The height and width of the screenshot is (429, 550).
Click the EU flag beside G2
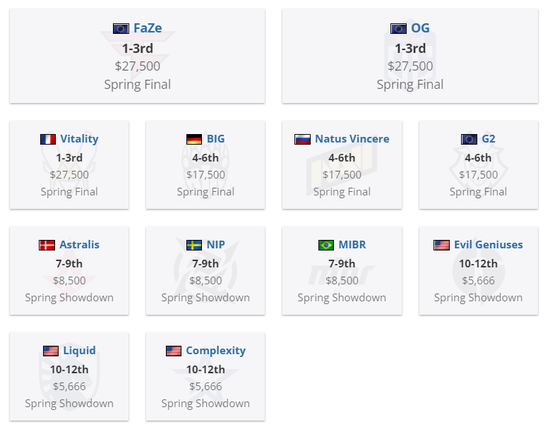[469, 139]
